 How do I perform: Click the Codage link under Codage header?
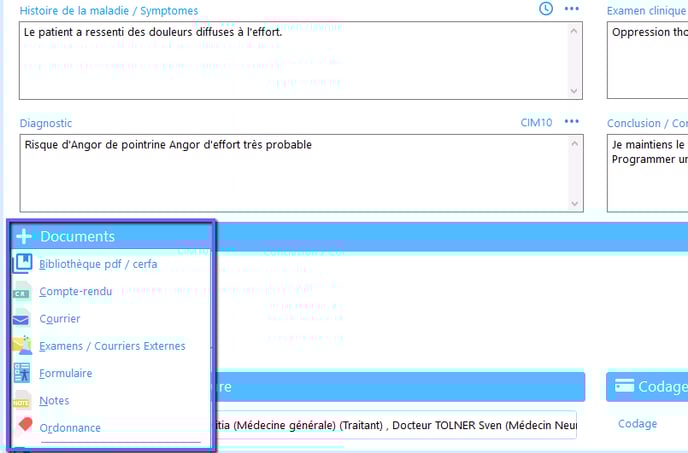(x=637, y=424)
